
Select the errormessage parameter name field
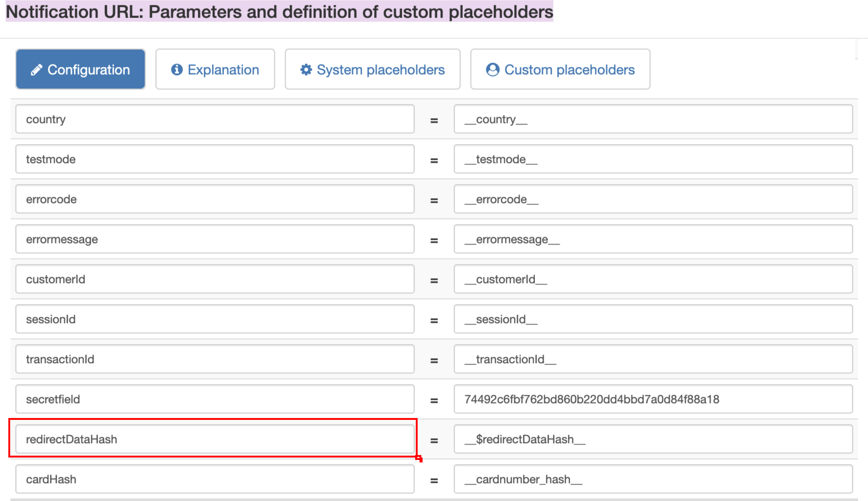click(x=215, y=239)
